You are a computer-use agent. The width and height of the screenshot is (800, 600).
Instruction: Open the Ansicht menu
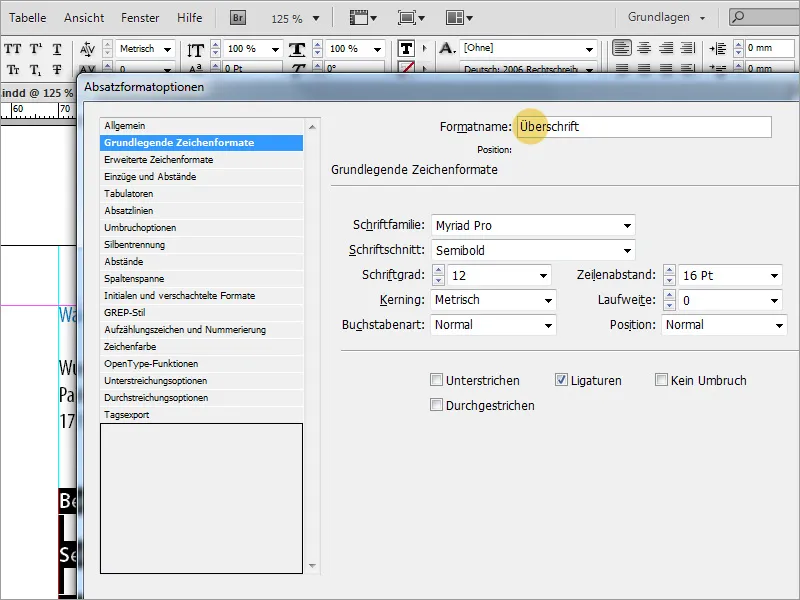click(x=83, y=16)
